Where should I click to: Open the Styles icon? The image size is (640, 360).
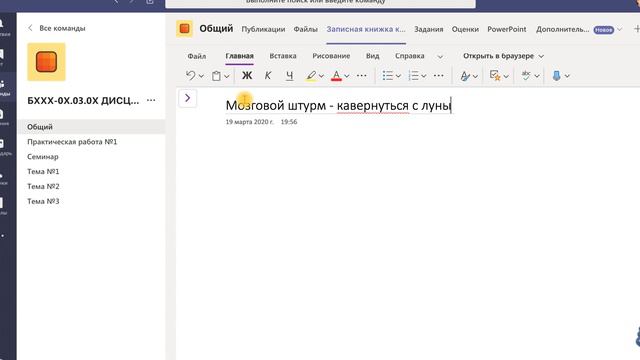(465, 76)
